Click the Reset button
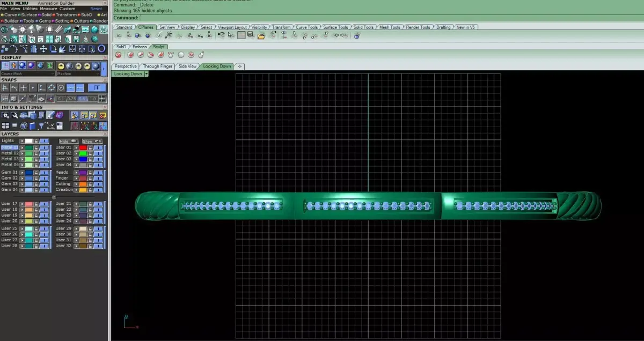Viewport: 644px width, 341px height. tap(96, 9)
